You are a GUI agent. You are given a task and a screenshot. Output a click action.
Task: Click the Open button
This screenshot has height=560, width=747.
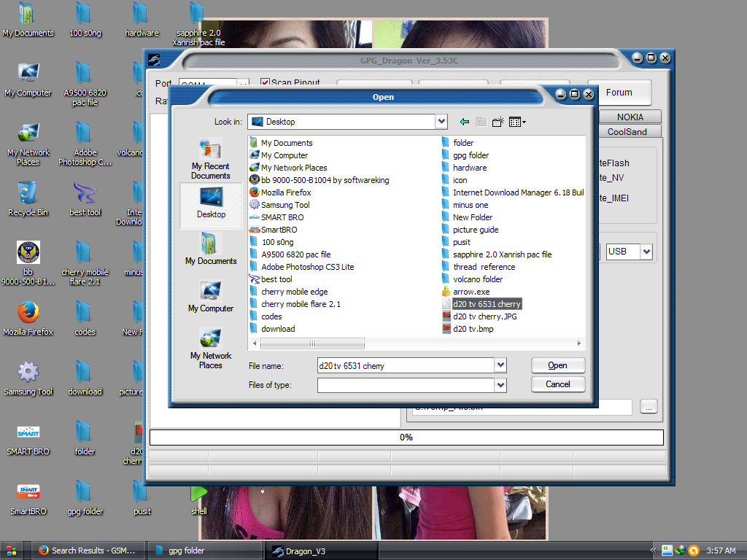pos(557,365)
